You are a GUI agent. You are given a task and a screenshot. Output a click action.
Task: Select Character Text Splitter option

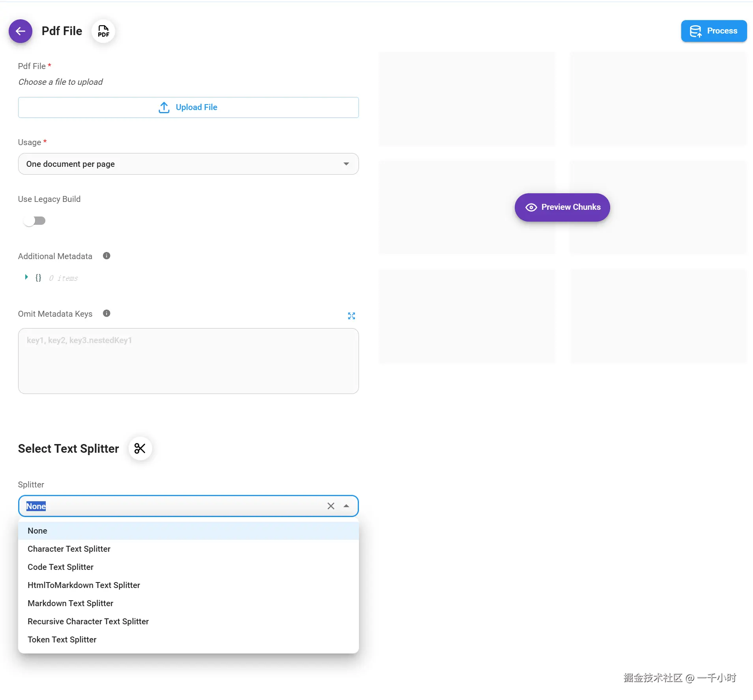pyautogui.click(x=69, y=549)
